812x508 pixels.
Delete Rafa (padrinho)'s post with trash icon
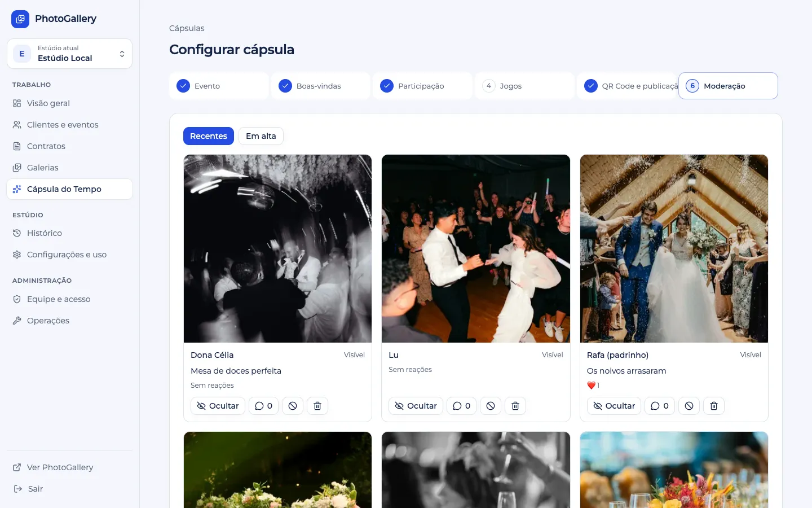[x=714, y=406]
